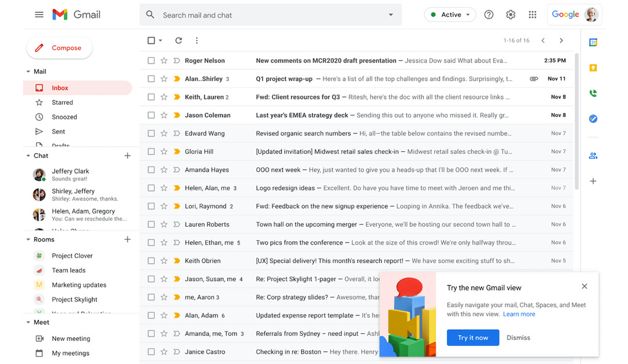This screenshot has height=364, width=628.
Task: Open the Active status dropdown
Action: pos(450,15)
